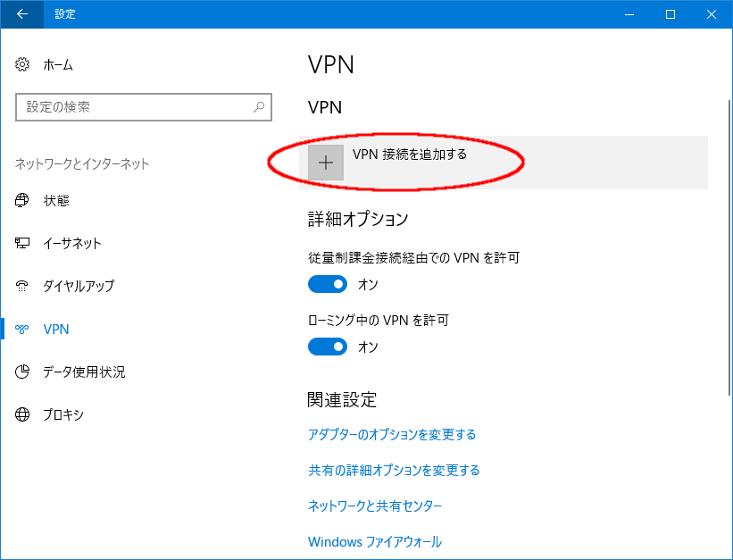The width and height of the screenshot is (733, 560).
Task: Disable VPN while roaming switch
Action: [x=328, y=347]
